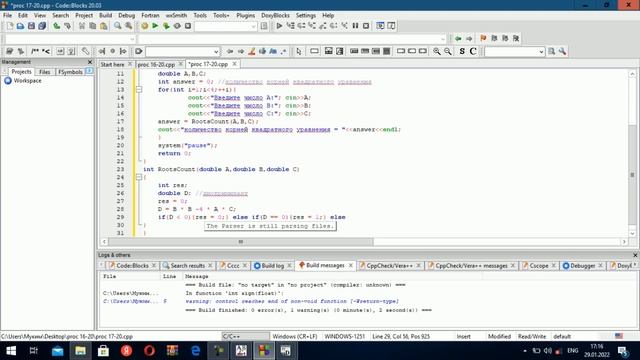Click the Rebuild toolbar icon
The width and height of the screenshot is (640, 360).
tap(177, 26)
